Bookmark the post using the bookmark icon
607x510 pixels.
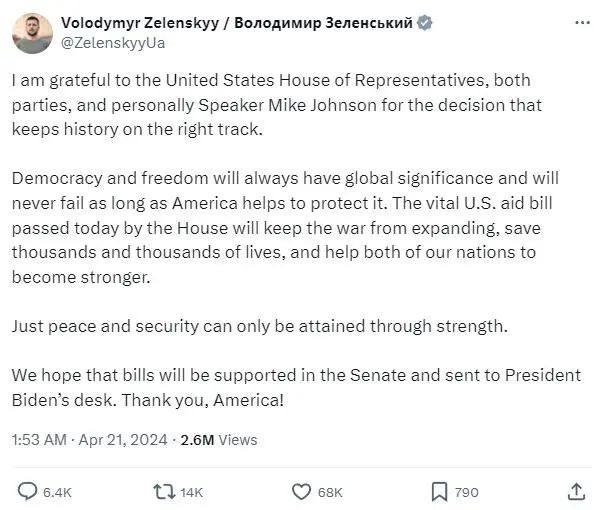(438, 491)
